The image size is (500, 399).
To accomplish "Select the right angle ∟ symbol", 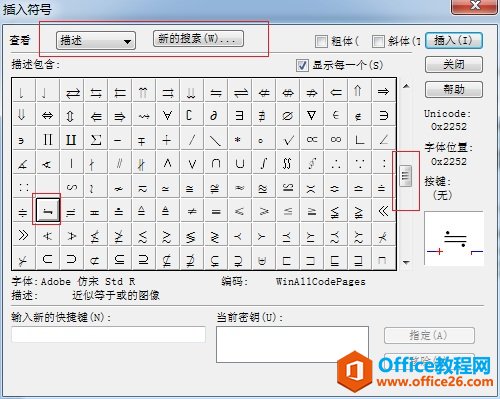I will point(360,139).
